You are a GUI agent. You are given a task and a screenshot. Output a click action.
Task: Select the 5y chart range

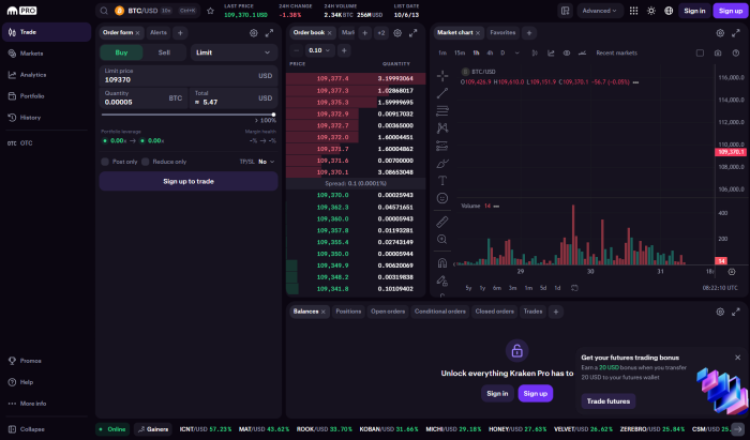pyautogui.click(x=469, y=288)
